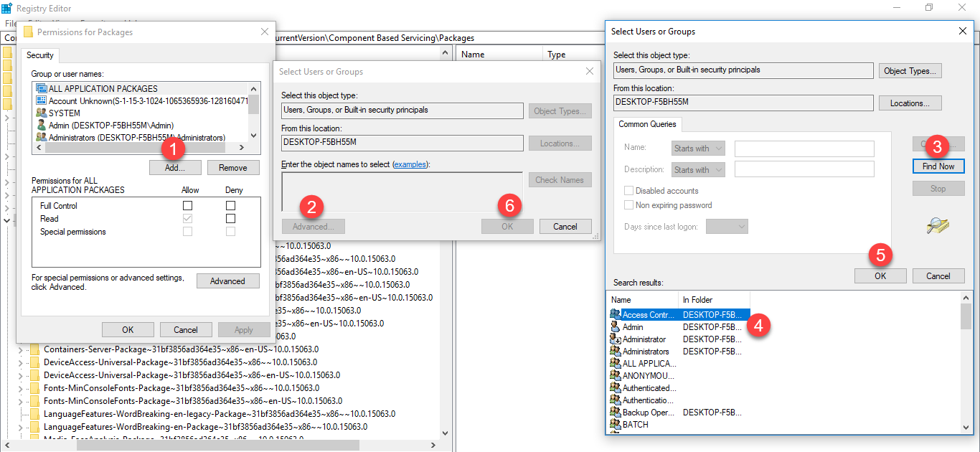The height and width of the screenshot is (452, 980).
Task: Tick Allow checkbox for Full Control
Action: pos(188,206)
